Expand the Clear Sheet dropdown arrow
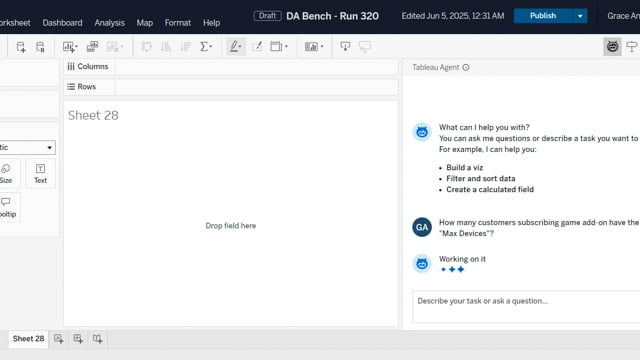This screenshot has height=360, width=640. click(122, 47)
